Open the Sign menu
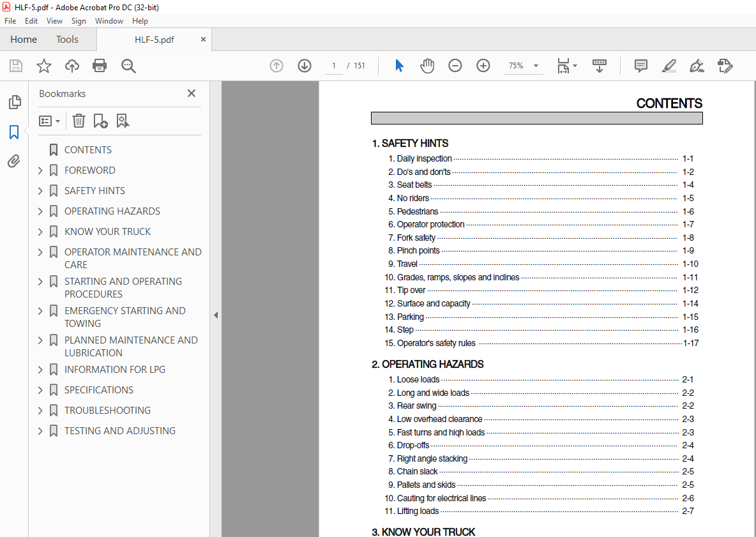This screenshot has width=756, height=537. click(79, 20)
